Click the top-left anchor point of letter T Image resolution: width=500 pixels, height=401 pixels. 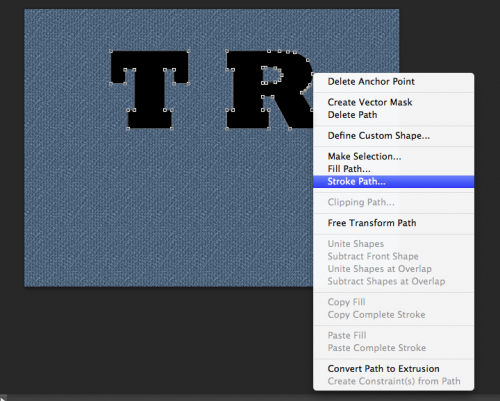(111, 51)
